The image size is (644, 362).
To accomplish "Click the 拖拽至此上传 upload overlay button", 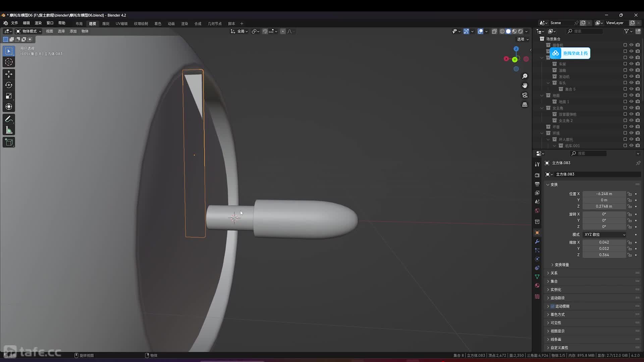I will coord(570,53).
